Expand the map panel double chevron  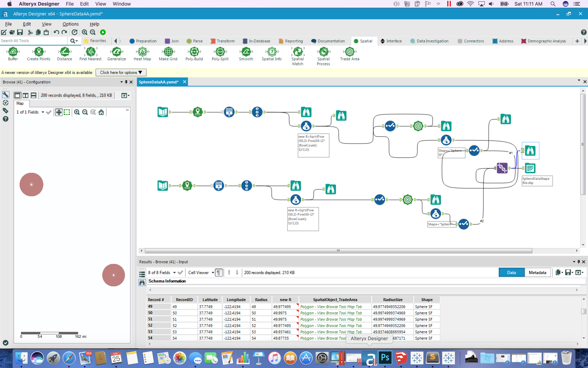pos(127,110)
